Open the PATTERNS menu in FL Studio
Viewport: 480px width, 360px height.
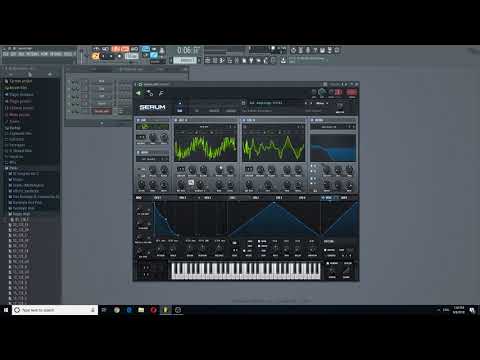click(32, 54)
